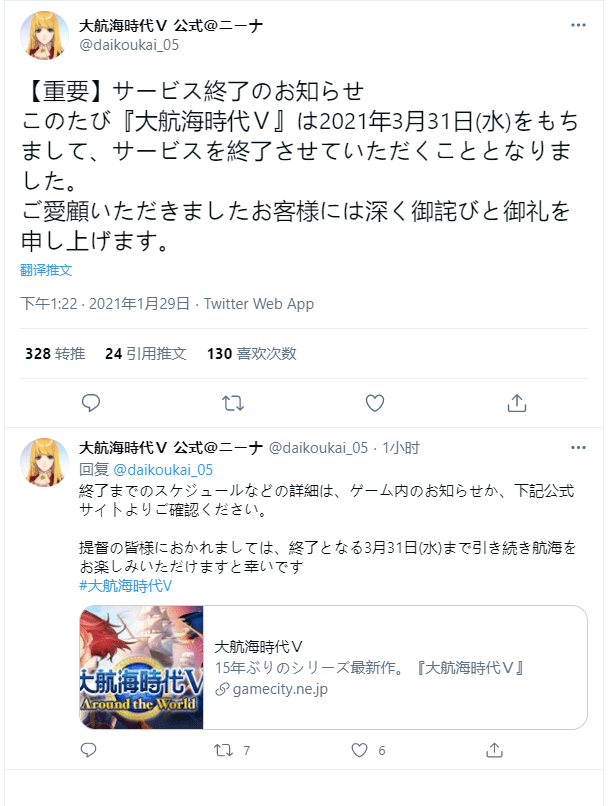Retweet the follow-up tweet with 7 retweets
The image size is (608, 806).
point(224,750)
